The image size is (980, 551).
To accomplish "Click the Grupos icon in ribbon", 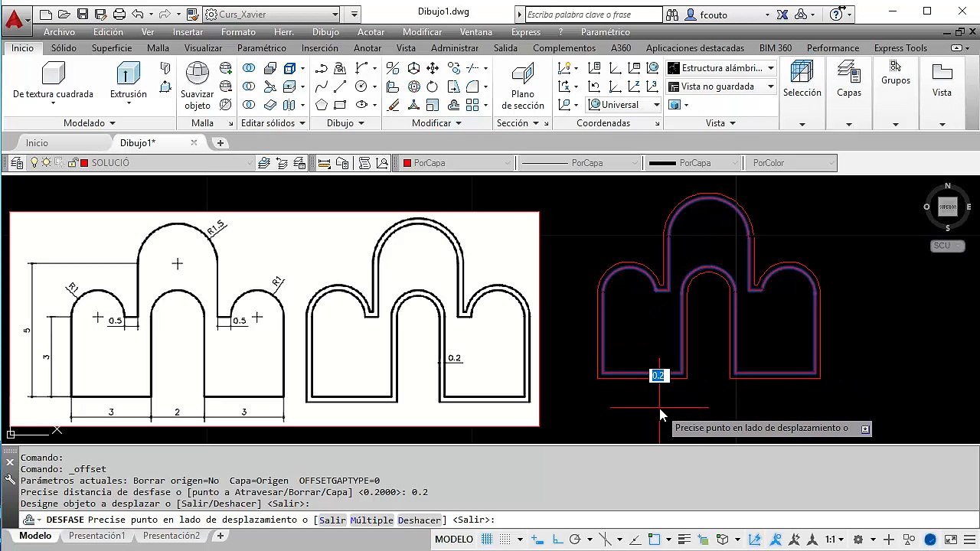I will 895,67.
